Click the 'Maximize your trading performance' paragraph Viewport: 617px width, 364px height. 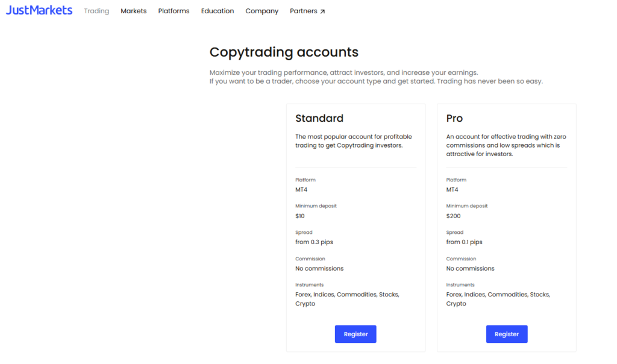click(376, 77)
